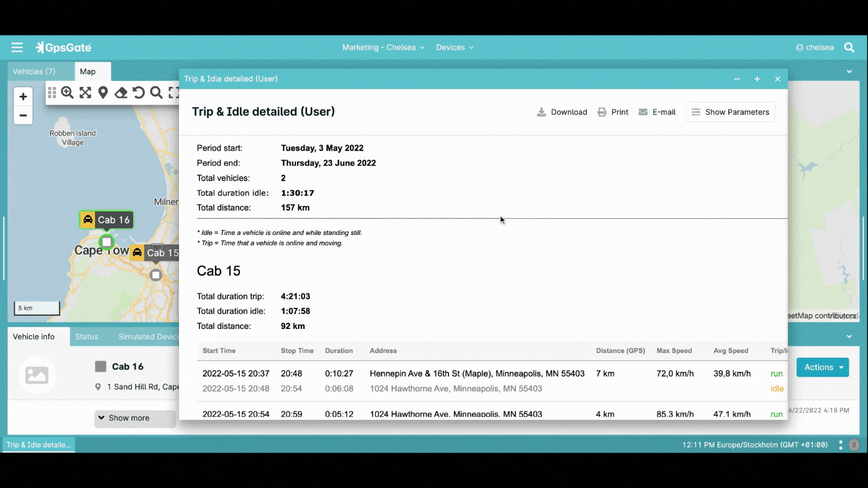This screenshot has width=868, height=488.
Task: Expand the Show more section
Action: click(x=134, y=418)
